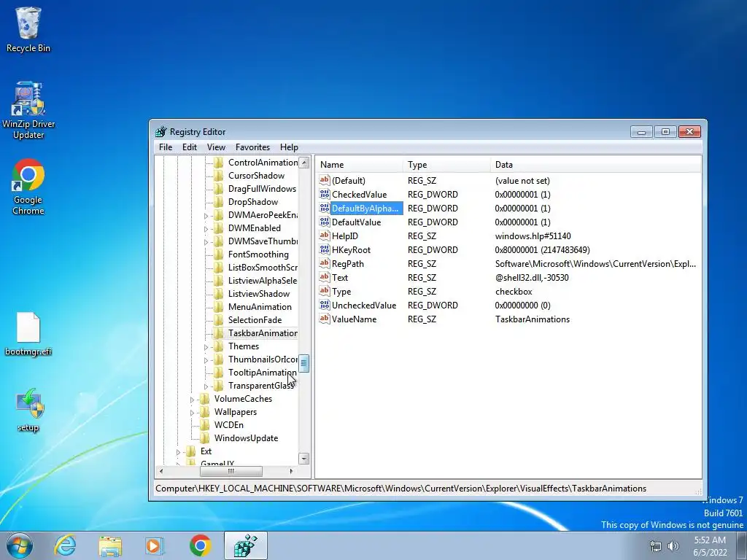The image size is (747, 560).
Task: Click the volume speaker tray icon
Action: (673, 546)
